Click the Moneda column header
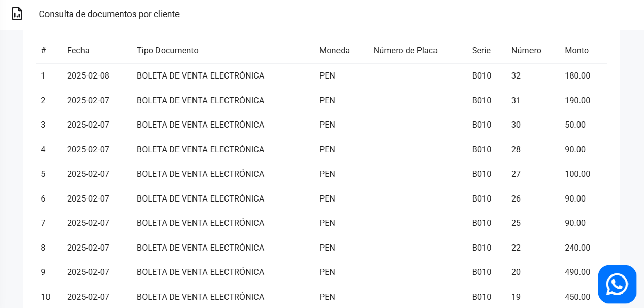This screenshot has height=308, width=644. [334, 51]
